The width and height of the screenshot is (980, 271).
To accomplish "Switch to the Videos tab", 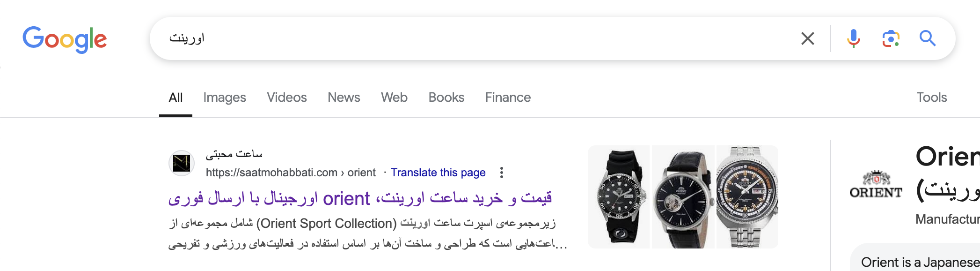I will [x=287, y=98].
